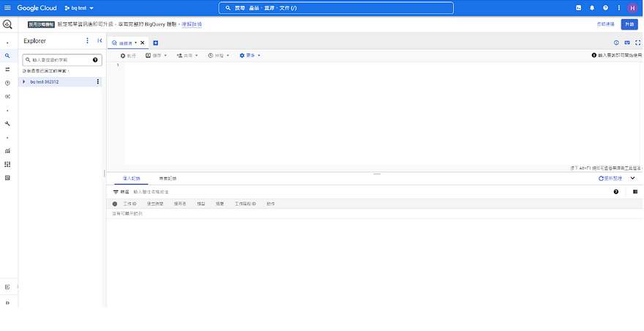The image size is (644, 331).
Task: Open Data transfers from the sidebar arrows icon
Action: click(7, 70)
